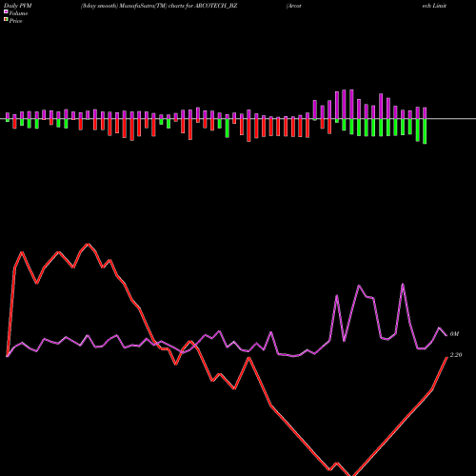Image resolution: width=476 pixels, height=476 pixels.
Task: Click the last green price bar in histogram
Action: tap(425, 131)
